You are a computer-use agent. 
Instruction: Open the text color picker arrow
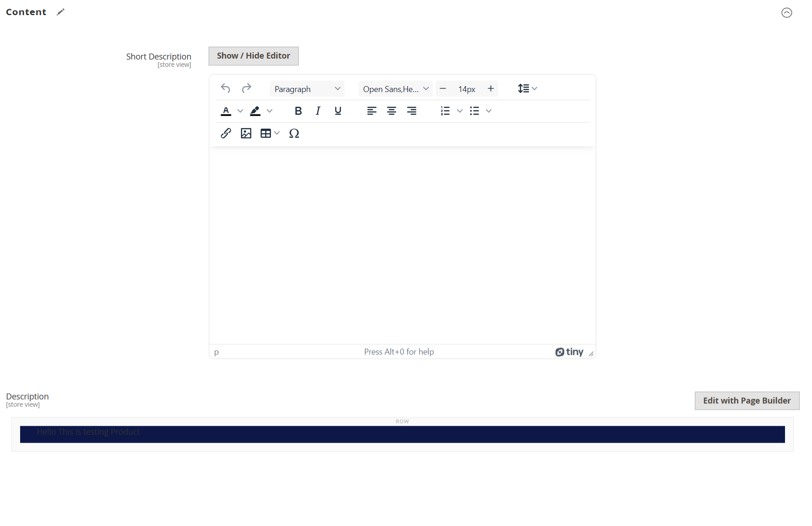click(240, 111)
